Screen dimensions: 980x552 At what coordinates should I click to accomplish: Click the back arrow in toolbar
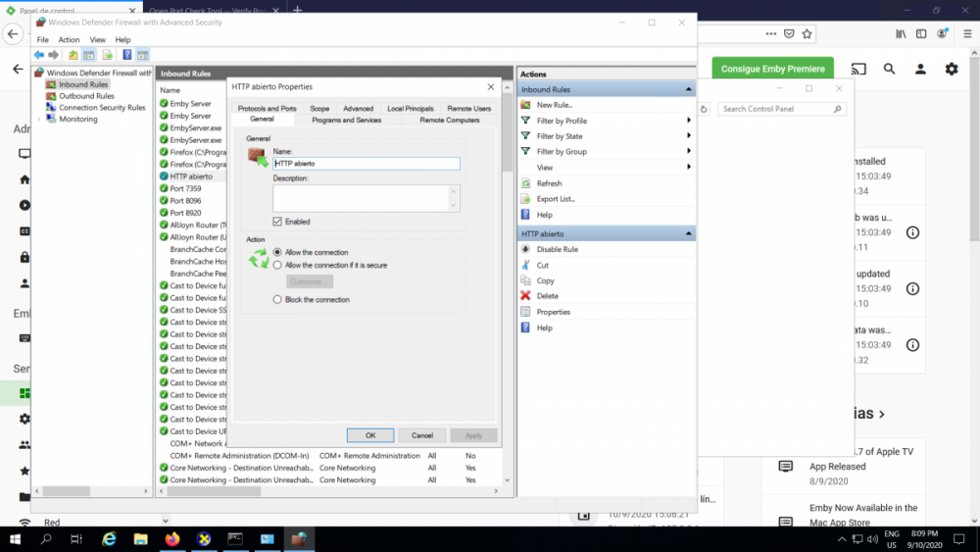[x=39, y=55]
